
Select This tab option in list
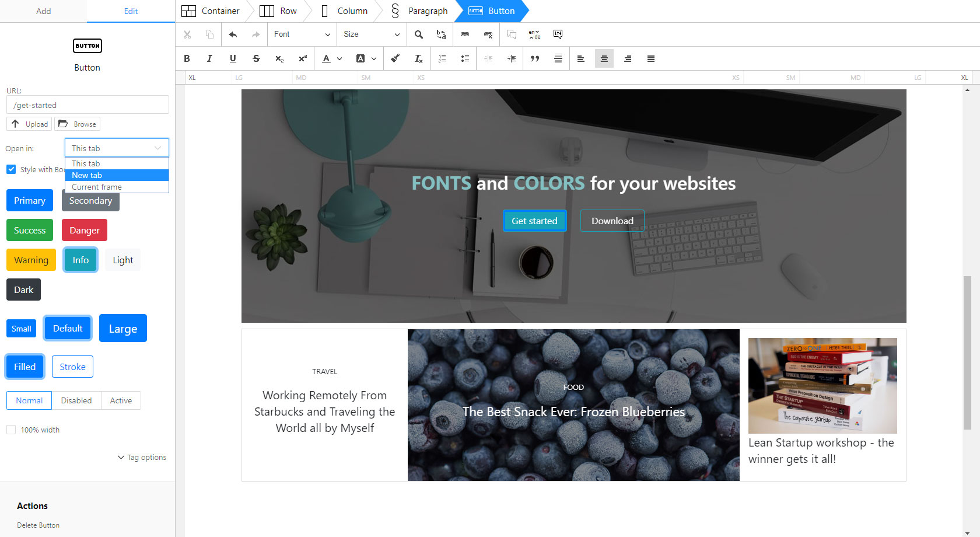pyautogui.click(x=117, y=163)
